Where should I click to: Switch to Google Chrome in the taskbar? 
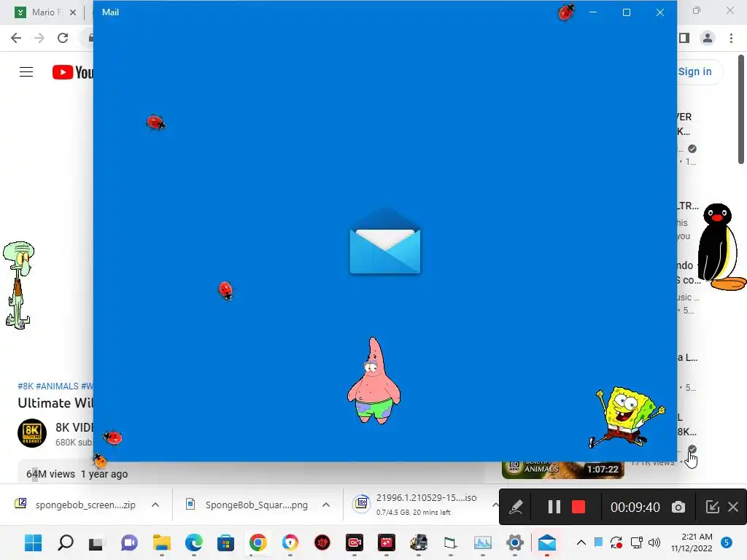pyautogui.click(x=258, y=542)
